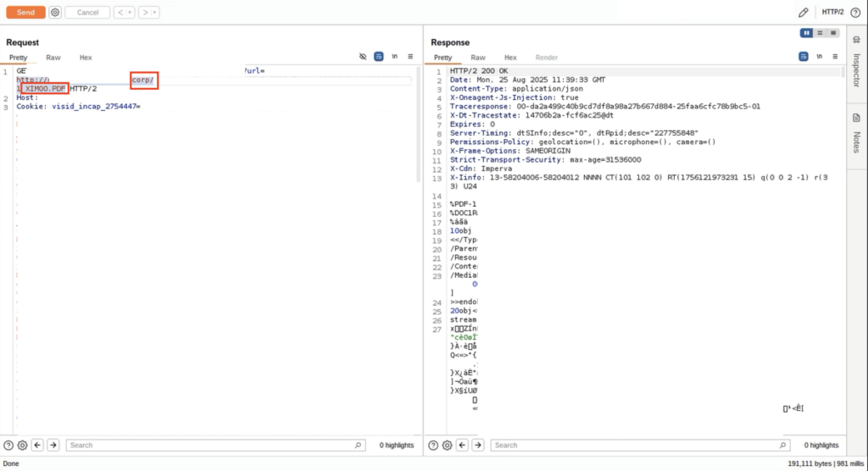Select the top-bottom layout view icon
The height and width of the screenshot is (471, 868).
[820, 33]
